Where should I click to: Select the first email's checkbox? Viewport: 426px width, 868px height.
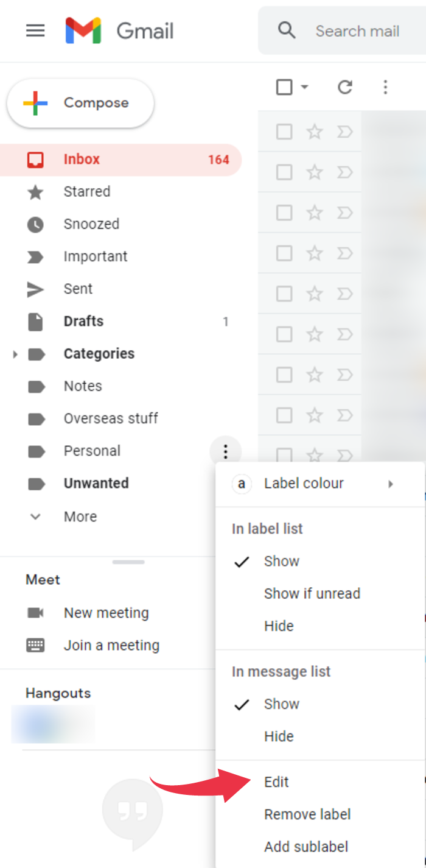(x=284, y=131)
